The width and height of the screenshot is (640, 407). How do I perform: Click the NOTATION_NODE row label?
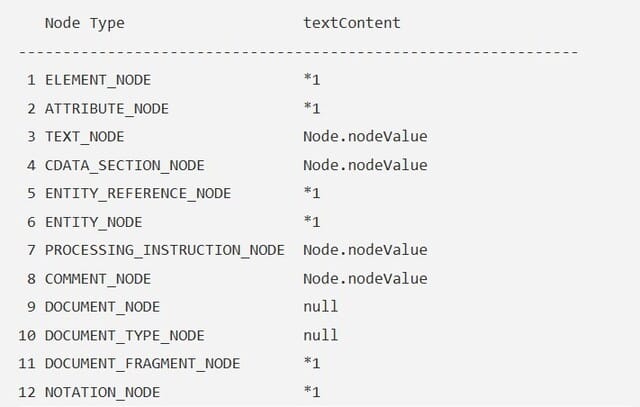(102, 392)
